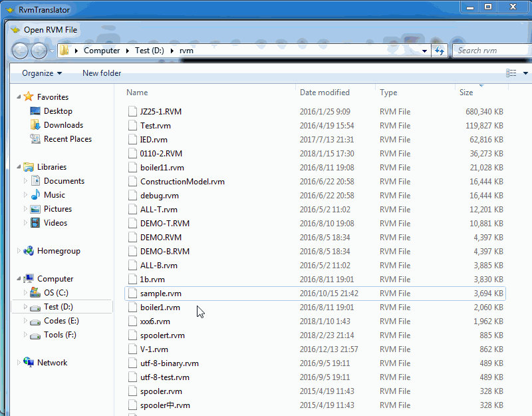Click the New folder button

coord(102,73)
